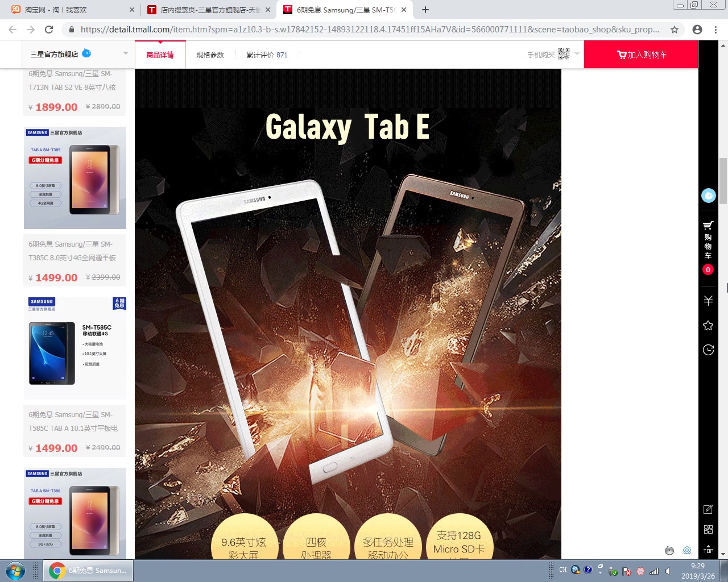Open the 购物车 cart in right sidebar
This screenshot has width=728, height=582.
pos(708,240)
